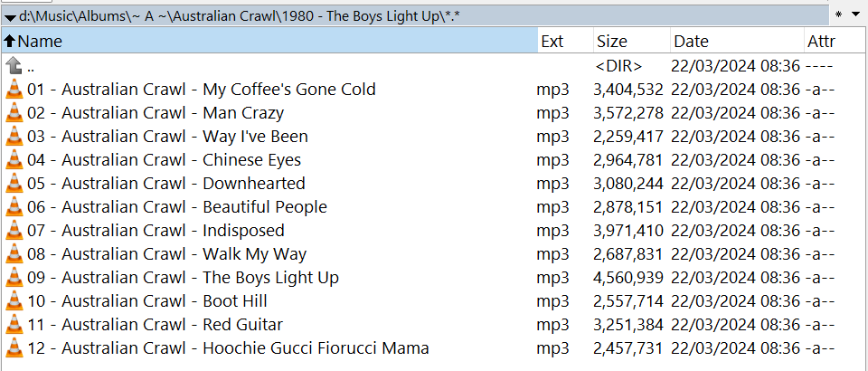The image size is (868, 371).
Task: Click the VLC icon for Hoochie Gucci Fiorucci Mama
Action: [14, 348]
